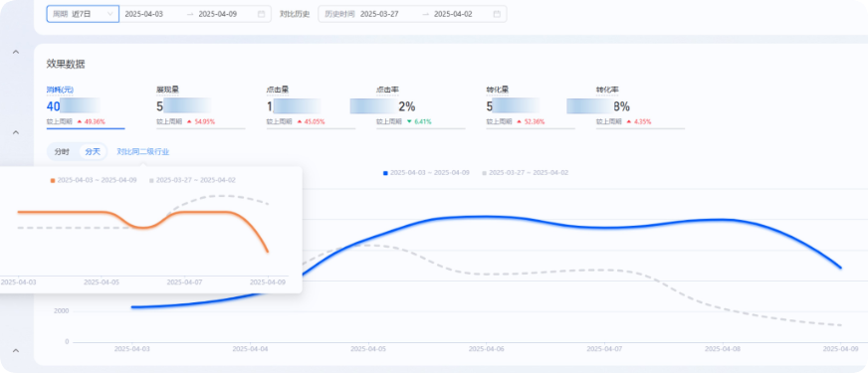Click popup chart x-axis label 2025-04-07
The width and height of the screenshot is (868, 373).
[x=184, y=281]
